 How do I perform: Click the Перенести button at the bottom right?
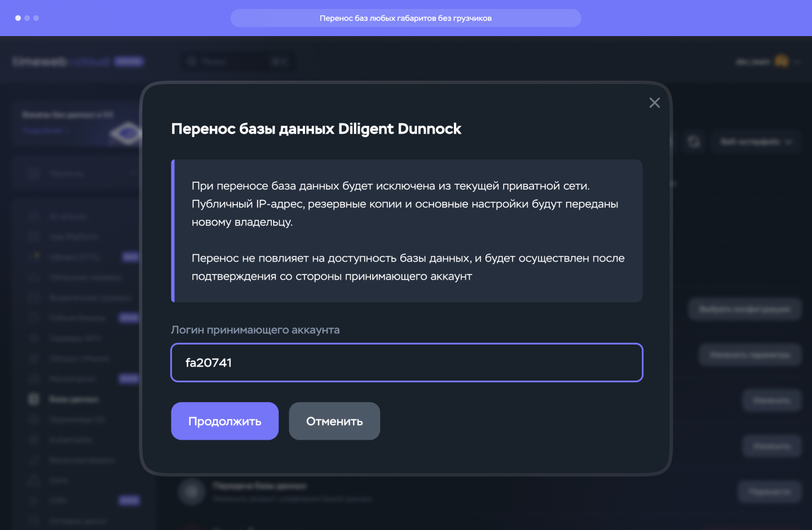click(x=770, y=492)
